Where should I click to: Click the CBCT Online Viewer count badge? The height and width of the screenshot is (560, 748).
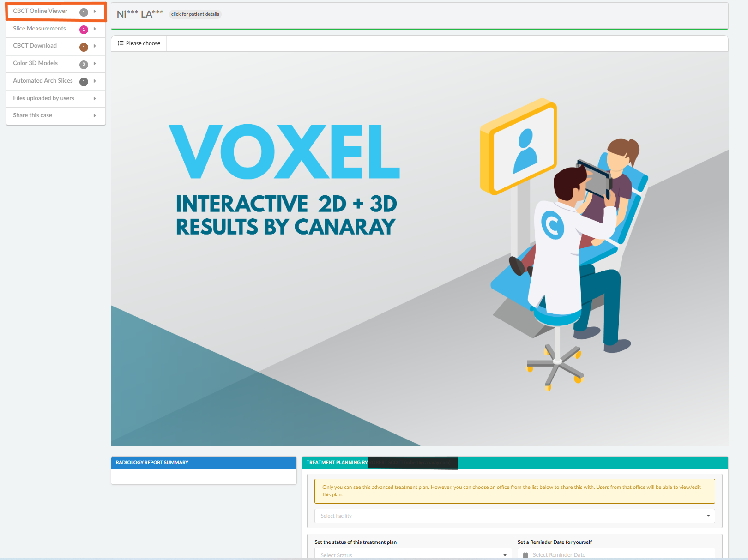pos(84,12)
